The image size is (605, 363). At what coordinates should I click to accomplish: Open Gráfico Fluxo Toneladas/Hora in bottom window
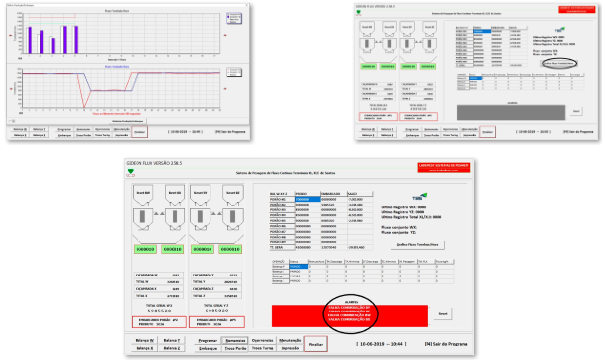(x=417, y=245)
